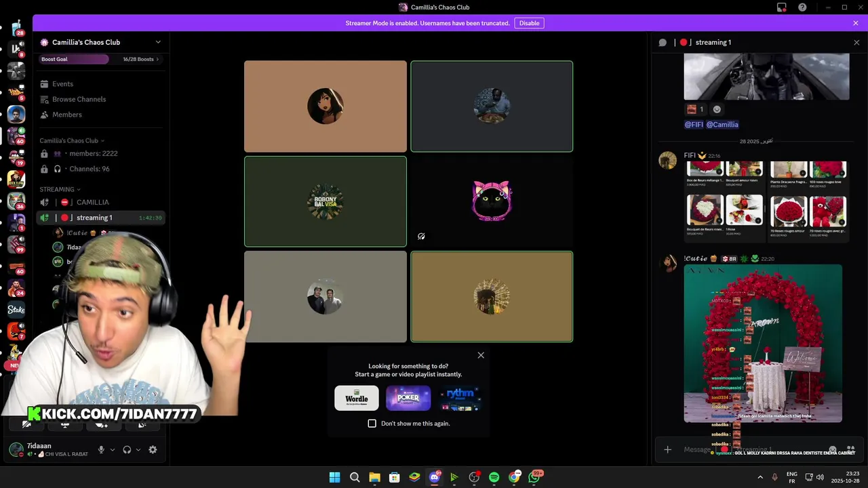Expand the 16/28 Boosts chevron
Screen dimensions: 868x488
(x=158, y=59)
